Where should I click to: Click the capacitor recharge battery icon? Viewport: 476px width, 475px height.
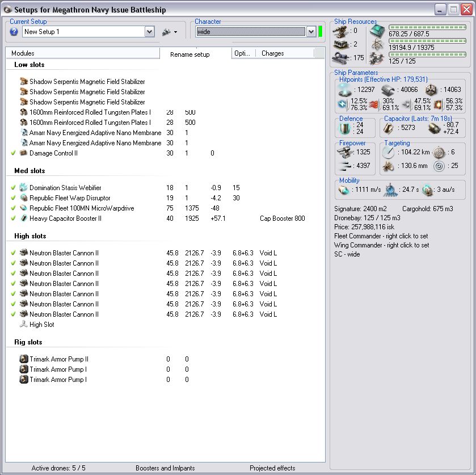tap(435, 128)
